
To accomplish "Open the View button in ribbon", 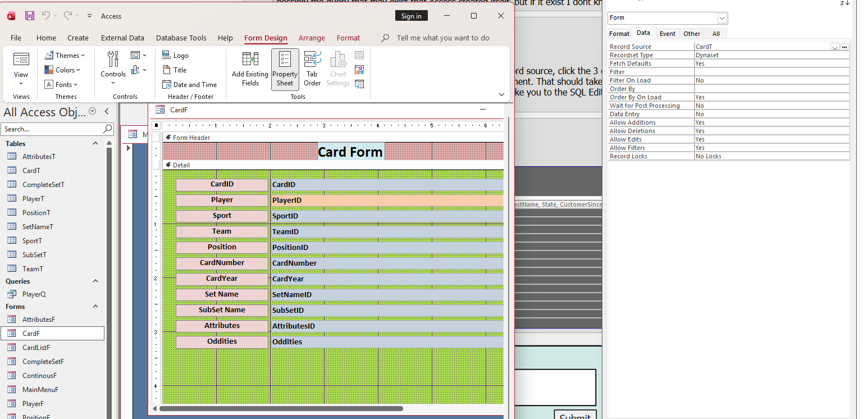I will point(21,66).
